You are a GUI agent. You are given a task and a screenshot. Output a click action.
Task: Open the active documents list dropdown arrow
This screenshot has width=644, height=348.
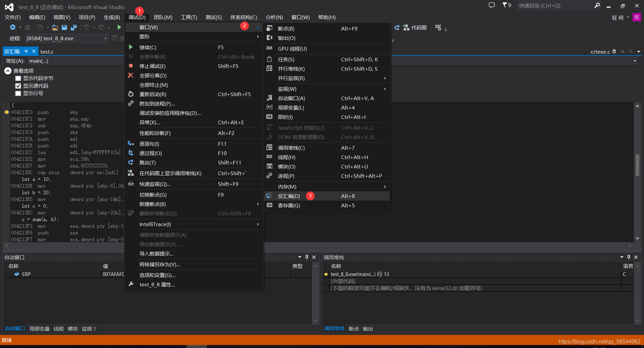(639, 52)
